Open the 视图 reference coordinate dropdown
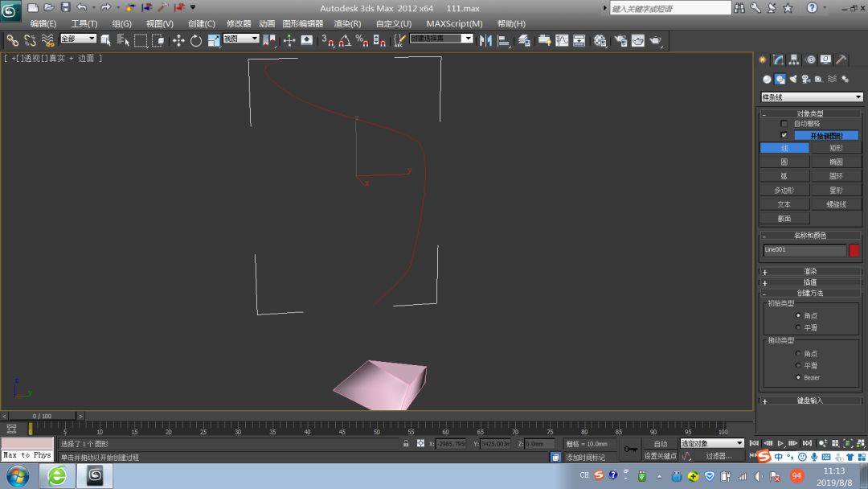 tap(241, 39)
